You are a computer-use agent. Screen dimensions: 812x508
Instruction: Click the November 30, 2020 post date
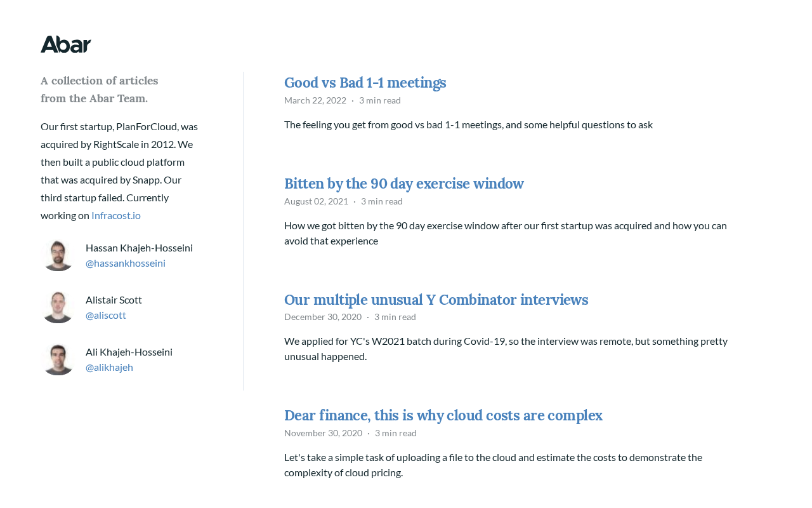(323, 433)
